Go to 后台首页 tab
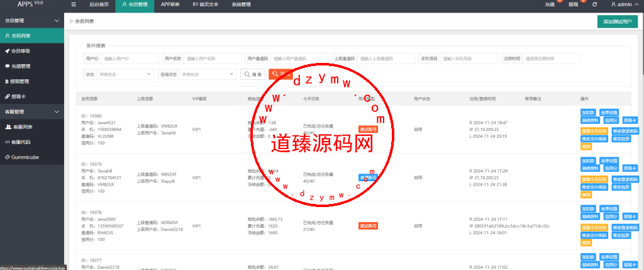 [99, 5]
